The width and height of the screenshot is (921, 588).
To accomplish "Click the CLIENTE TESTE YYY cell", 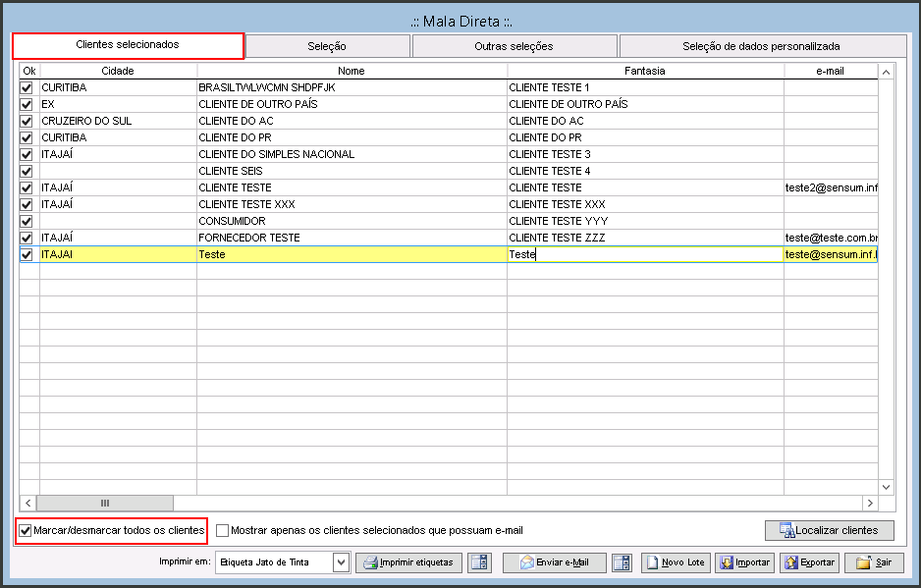I will point(645,222).
